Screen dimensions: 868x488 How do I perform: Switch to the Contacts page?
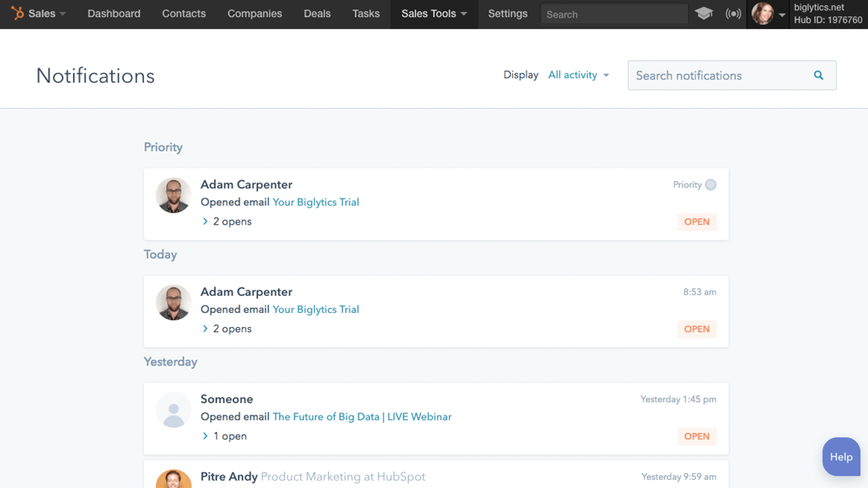183,13
